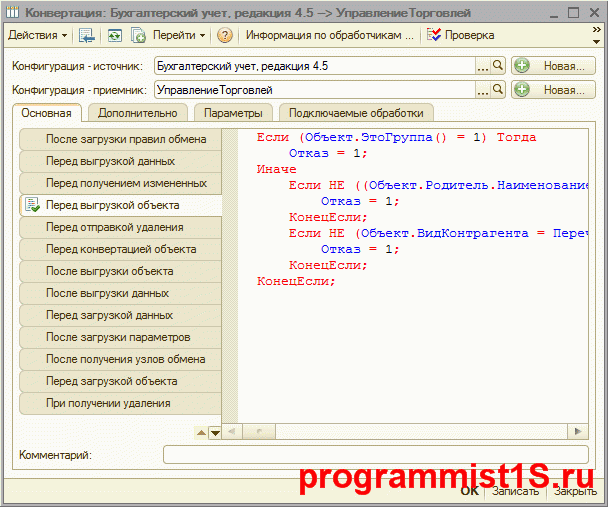The image size is (608, 507).
Task: Click the green refresh toolbar icon
Action: 114,36
